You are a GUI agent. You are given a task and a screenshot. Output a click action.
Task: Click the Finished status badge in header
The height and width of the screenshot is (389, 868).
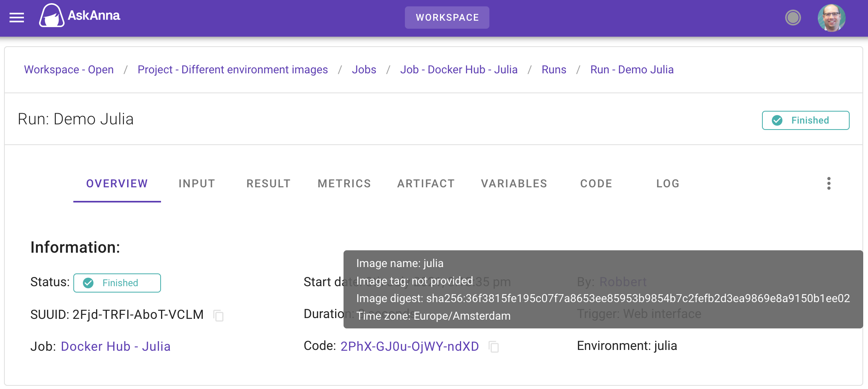805,120
